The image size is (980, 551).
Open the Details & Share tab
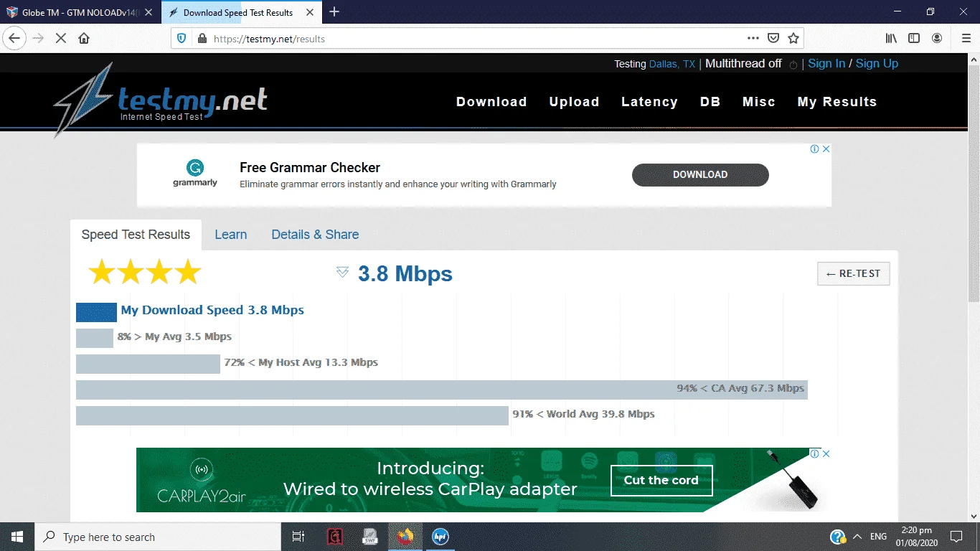point(315,235)
